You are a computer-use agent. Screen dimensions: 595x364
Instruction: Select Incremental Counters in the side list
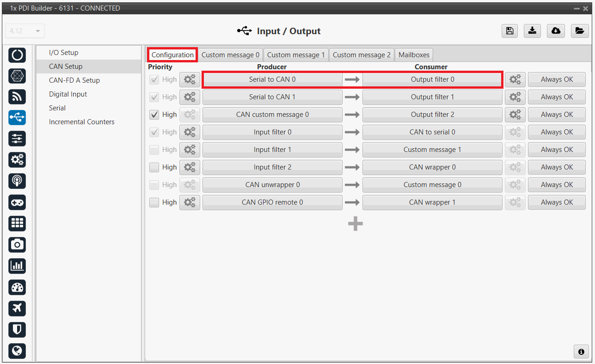(x=82, y=122)
